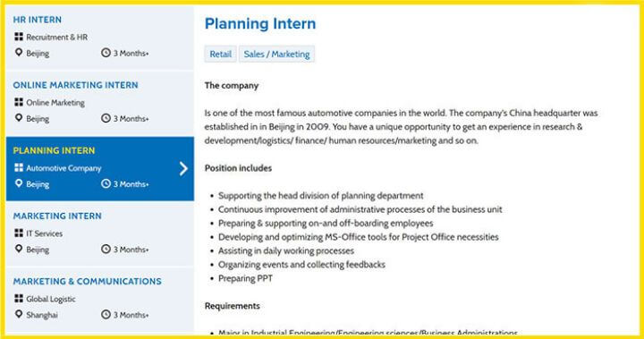The image size is (644, 339).
Task: Open the Online Marketing Intern listing
Action: coord(75,85)
